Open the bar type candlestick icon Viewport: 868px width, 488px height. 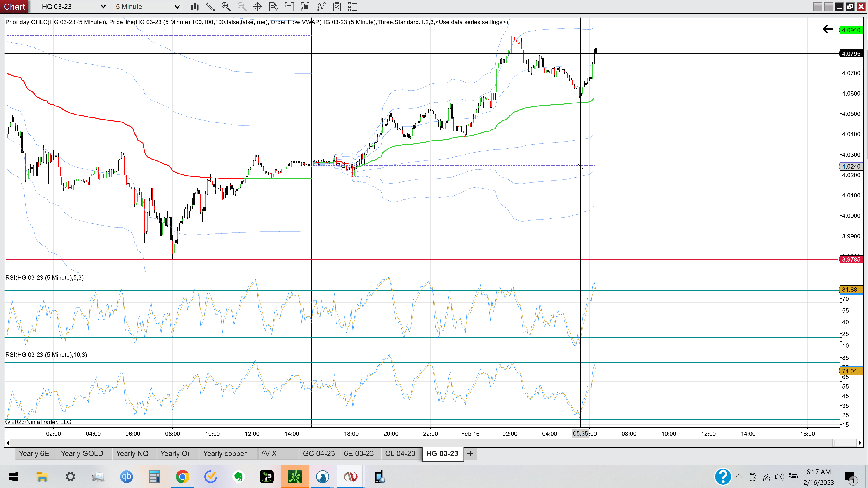[x=195, y=7]
